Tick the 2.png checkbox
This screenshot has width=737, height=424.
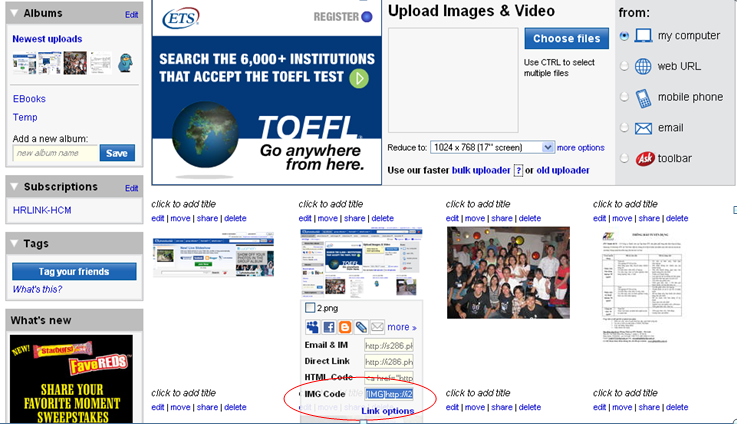click(310, 308)
